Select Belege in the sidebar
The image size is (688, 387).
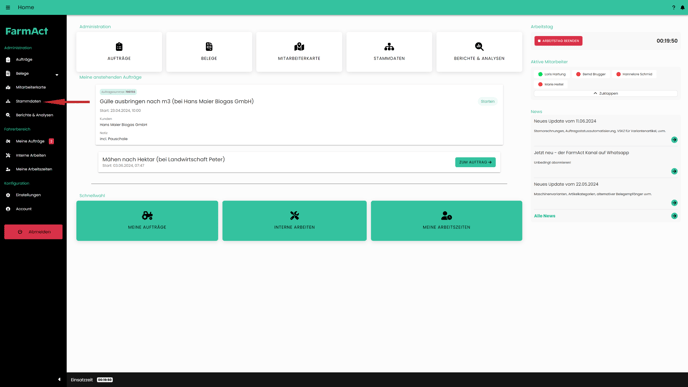pyautogui.click(x=22, y=74)
